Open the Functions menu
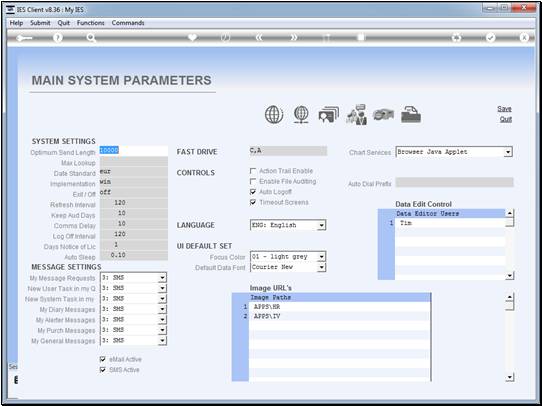Viewport: 542px width, 406px height. click(x=91, y=23)
